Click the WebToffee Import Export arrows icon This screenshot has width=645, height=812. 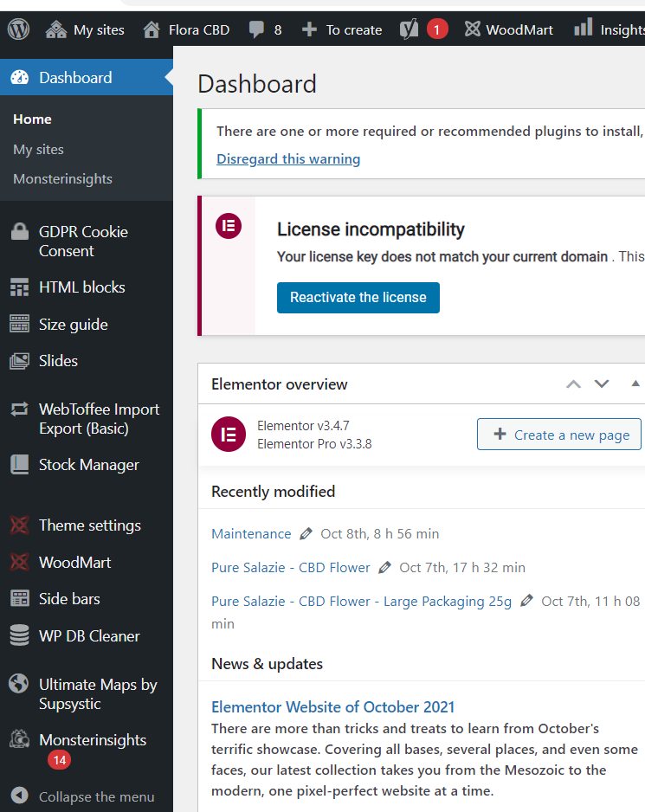(20, 409)
